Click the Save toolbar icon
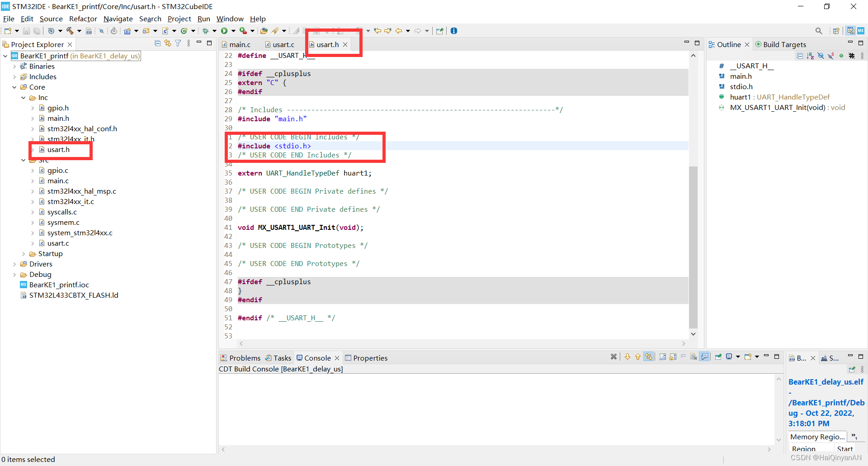This screenshot has width=868, height=466. pyautogui.click(x=26, y=31)
